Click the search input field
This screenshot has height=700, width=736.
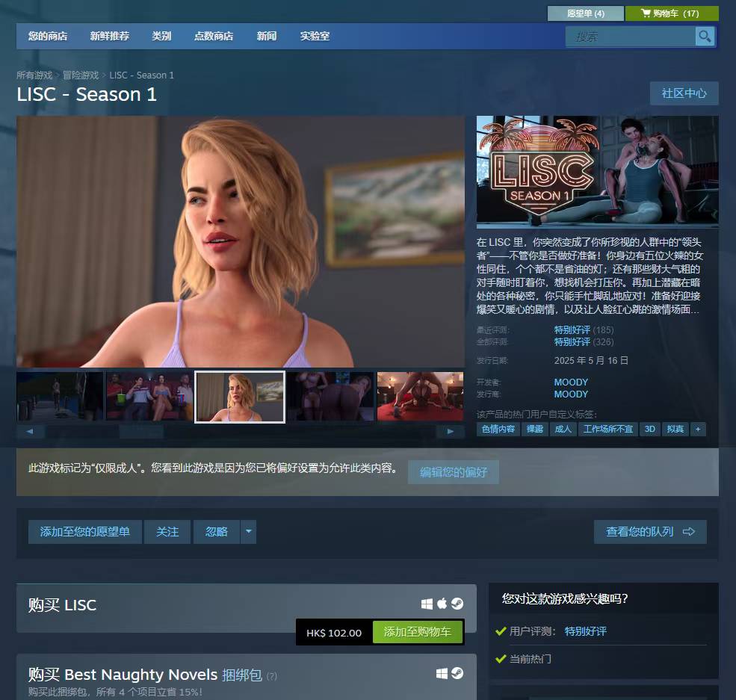[630, 36]
